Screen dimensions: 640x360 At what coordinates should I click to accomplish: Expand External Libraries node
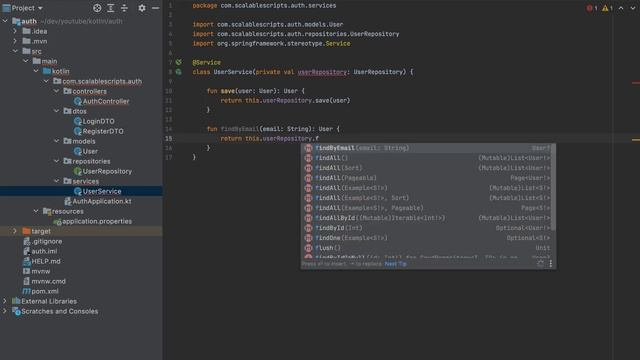pyautogui.click(x=5, y=301)
